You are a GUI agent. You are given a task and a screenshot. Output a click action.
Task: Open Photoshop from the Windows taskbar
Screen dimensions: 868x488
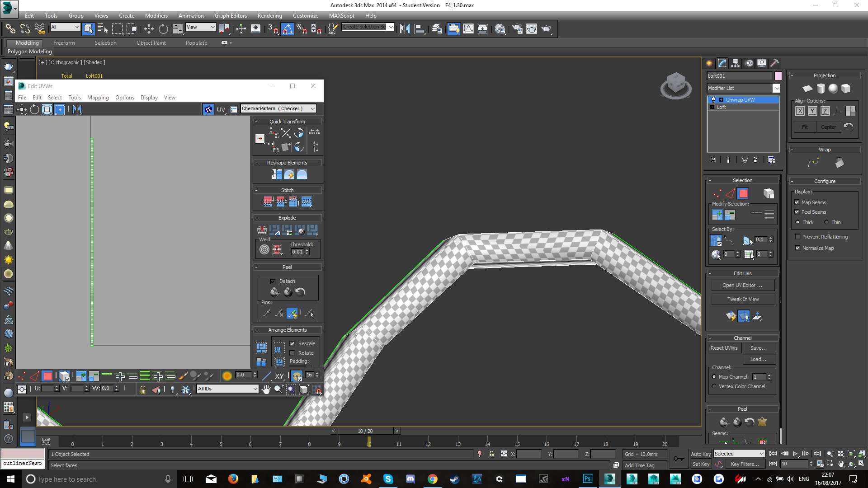click(587, 479)
